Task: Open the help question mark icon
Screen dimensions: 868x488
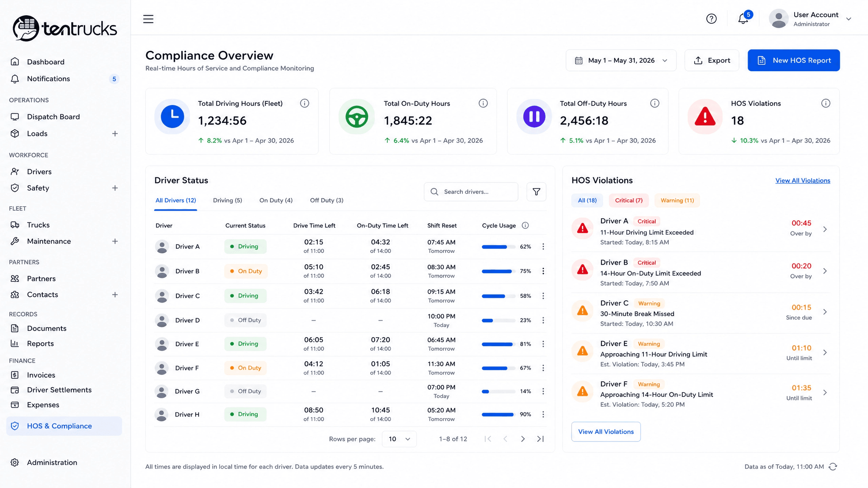Action: coord(711,19)
